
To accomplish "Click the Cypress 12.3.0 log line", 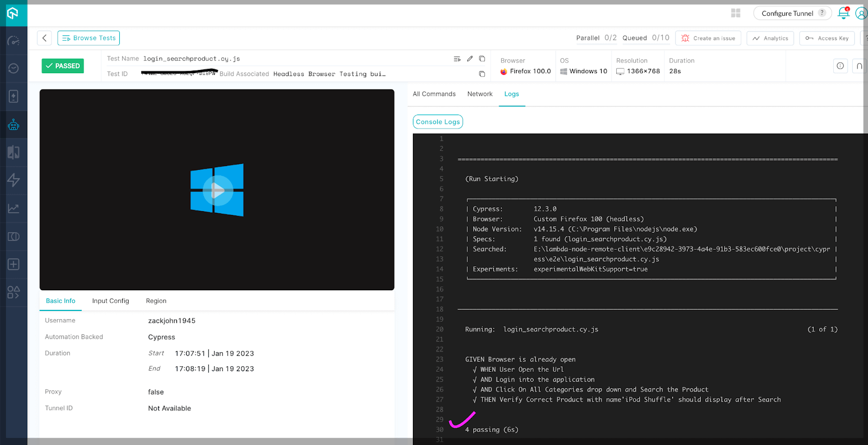I will (x=514, y=209).
